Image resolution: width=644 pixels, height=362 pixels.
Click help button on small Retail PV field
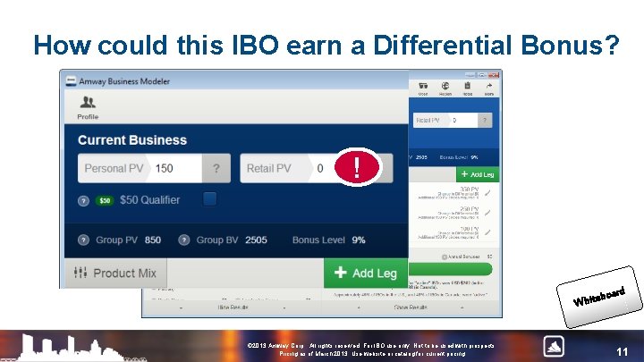coord(485,121)
